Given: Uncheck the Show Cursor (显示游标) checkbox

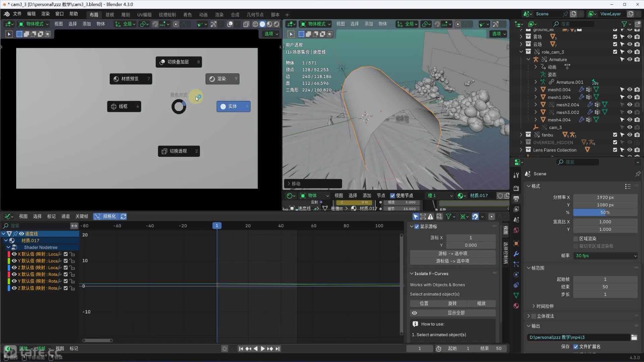Looking at the screenshot, I should pyautogui.click(x=417, y=227).
